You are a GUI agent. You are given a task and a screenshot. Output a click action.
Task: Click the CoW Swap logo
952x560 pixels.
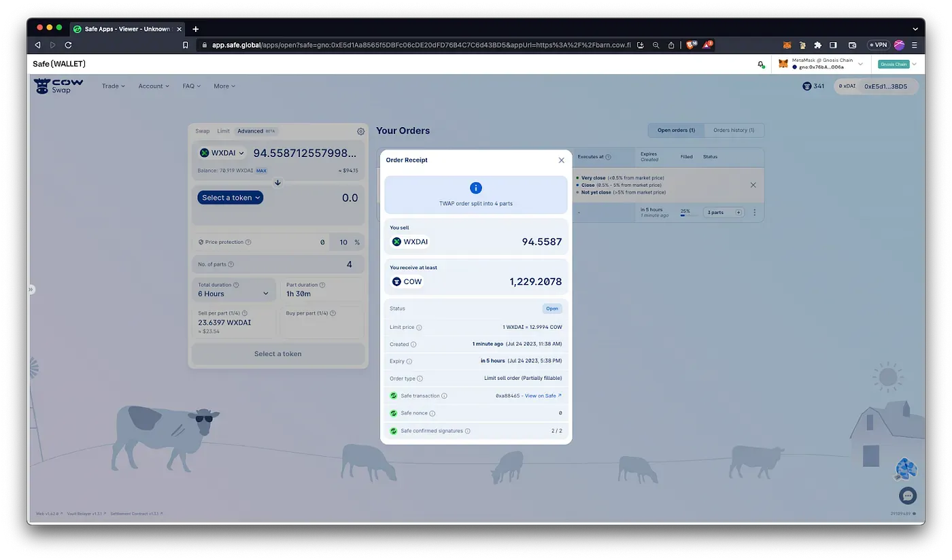click(x=58, y=86)
